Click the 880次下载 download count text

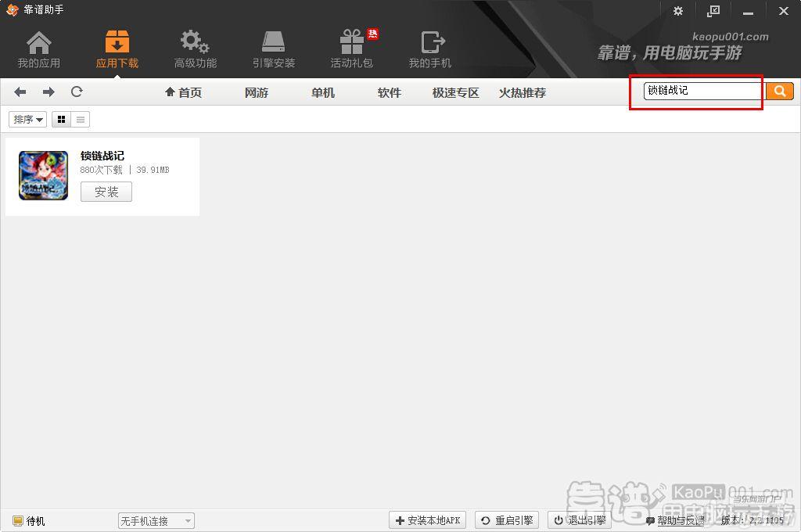[101, 170]
